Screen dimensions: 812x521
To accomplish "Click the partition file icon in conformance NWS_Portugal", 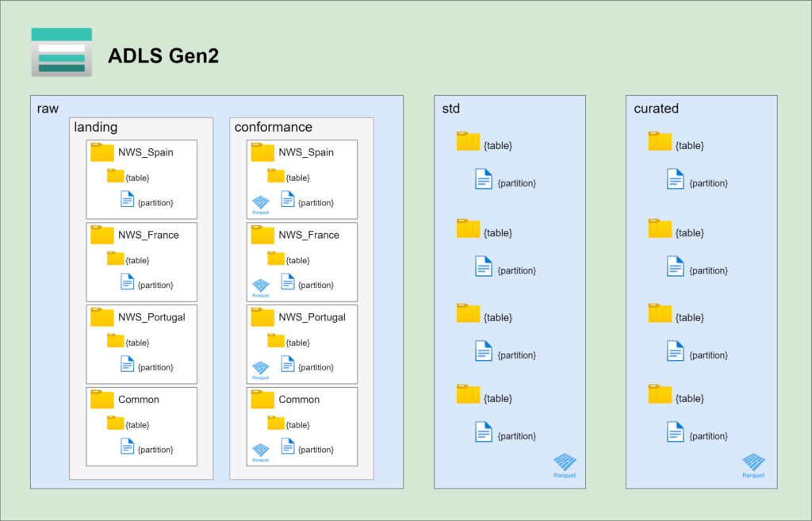I will 287,364.
